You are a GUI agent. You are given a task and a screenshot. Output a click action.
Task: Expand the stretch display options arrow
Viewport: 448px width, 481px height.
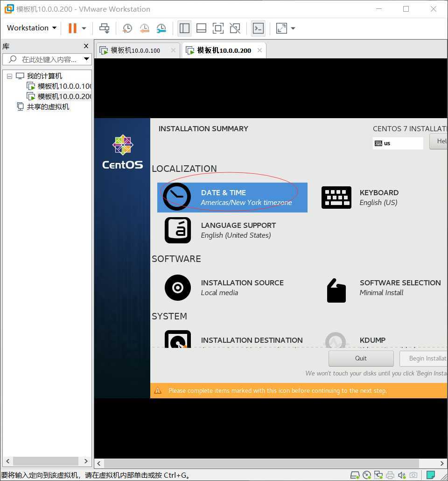tap(293, 28)
